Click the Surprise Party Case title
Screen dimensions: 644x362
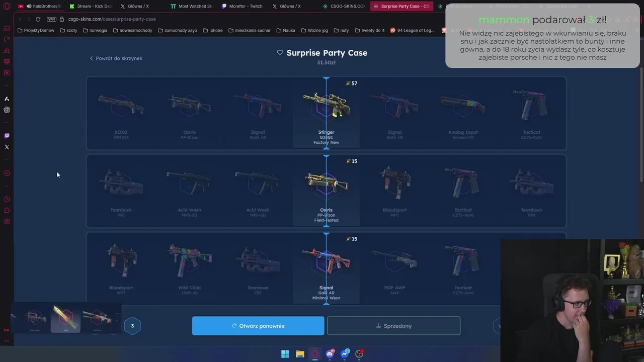327,53
